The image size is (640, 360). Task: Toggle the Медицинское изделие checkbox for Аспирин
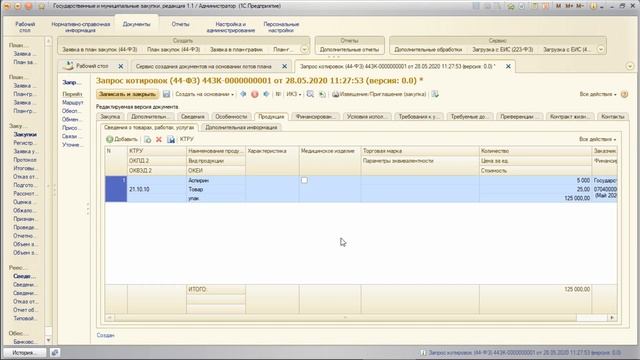[304, 180]
